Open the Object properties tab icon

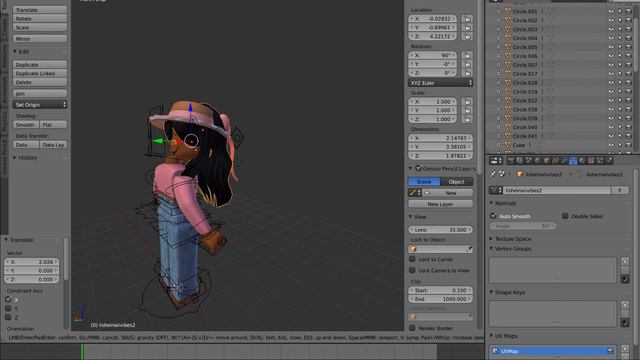[x=546, y=160]
